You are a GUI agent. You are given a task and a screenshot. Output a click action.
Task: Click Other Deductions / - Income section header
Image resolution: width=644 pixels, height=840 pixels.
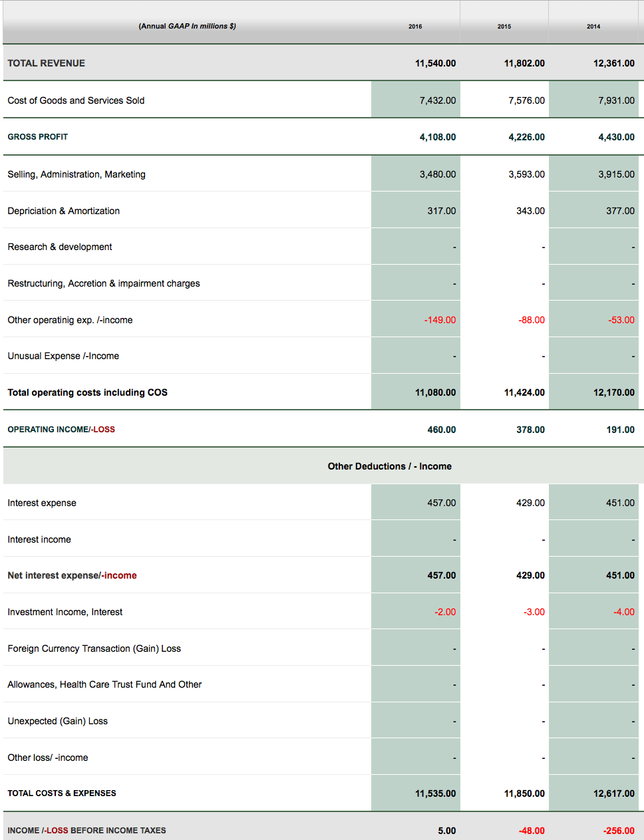tap(390, 466)
